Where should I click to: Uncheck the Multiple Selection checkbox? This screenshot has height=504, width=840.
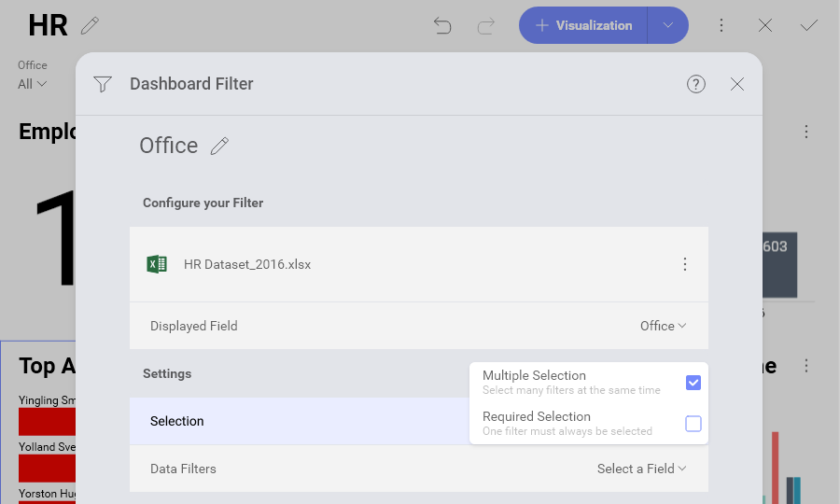point(693,383)
